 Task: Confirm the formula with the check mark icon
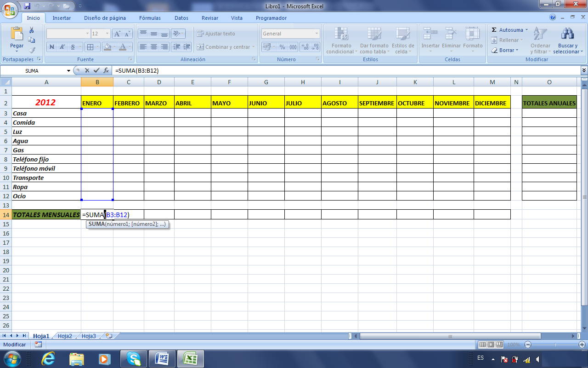(97, 70)
